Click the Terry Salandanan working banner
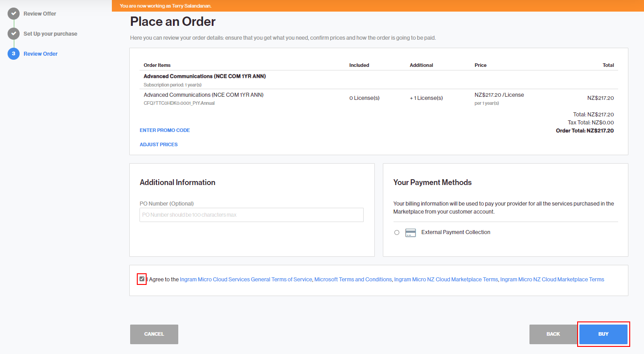Viewport: 644px width, 354px height. 165,6
